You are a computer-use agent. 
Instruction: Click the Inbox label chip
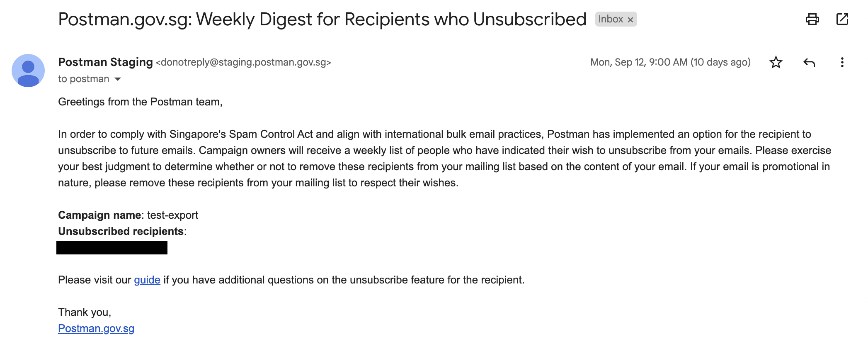pyautogui.click(x=611, y=19)
